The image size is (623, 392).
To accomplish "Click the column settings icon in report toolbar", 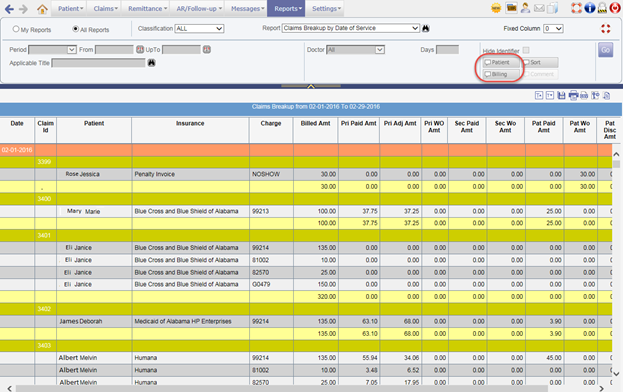I will click(x=595, y=95).
